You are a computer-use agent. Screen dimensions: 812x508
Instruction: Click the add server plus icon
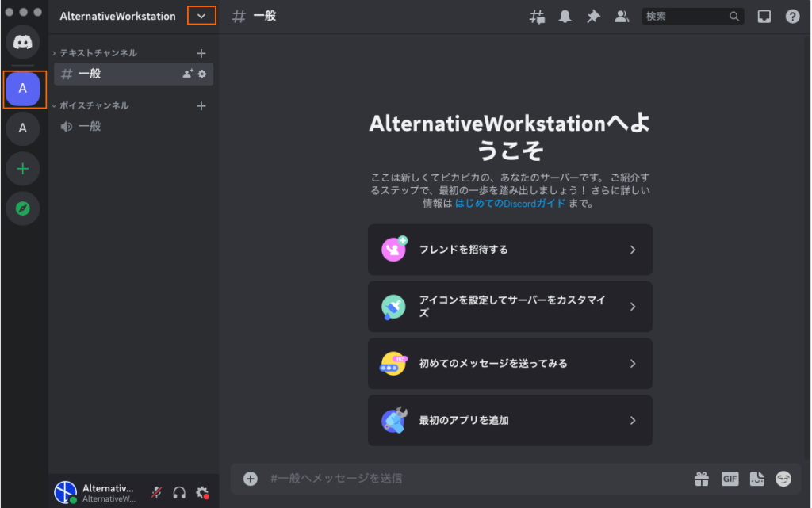click(23, 169)
